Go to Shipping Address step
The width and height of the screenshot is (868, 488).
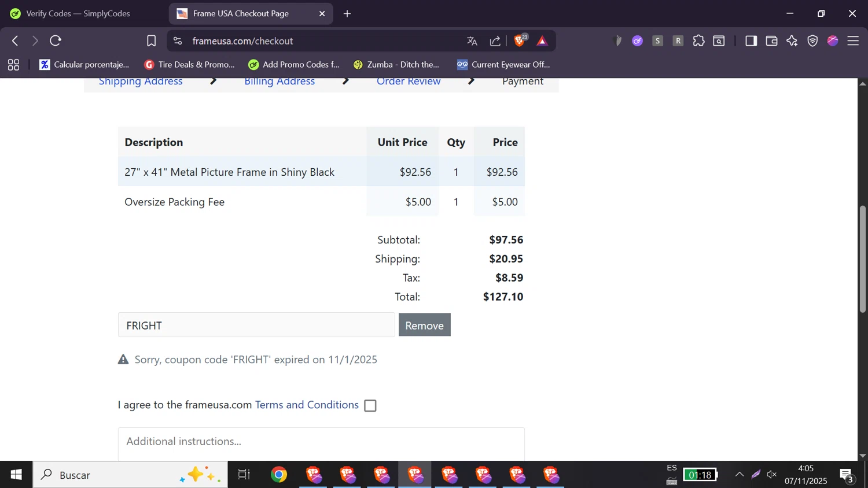pos(141,82)
